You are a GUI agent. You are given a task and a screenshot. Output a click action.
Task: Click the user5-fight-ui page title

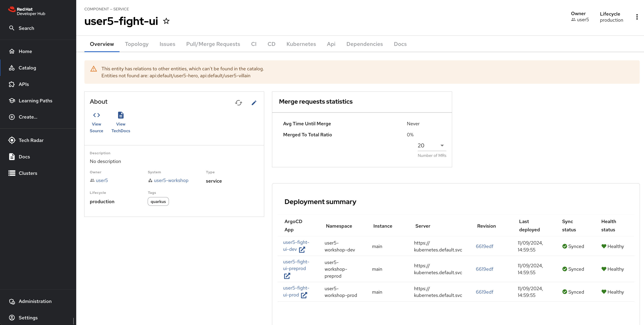click(121, 21)
